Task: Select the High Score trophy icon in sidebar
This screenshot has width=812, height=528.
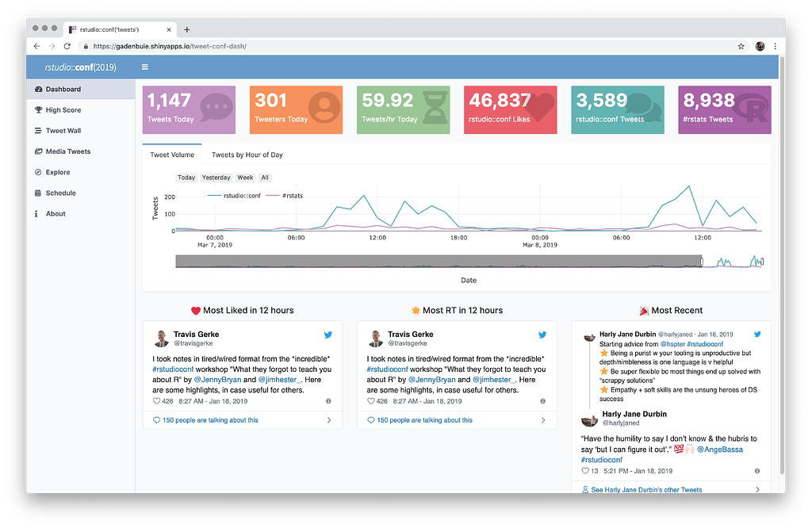Action: (x=40, y=110)
